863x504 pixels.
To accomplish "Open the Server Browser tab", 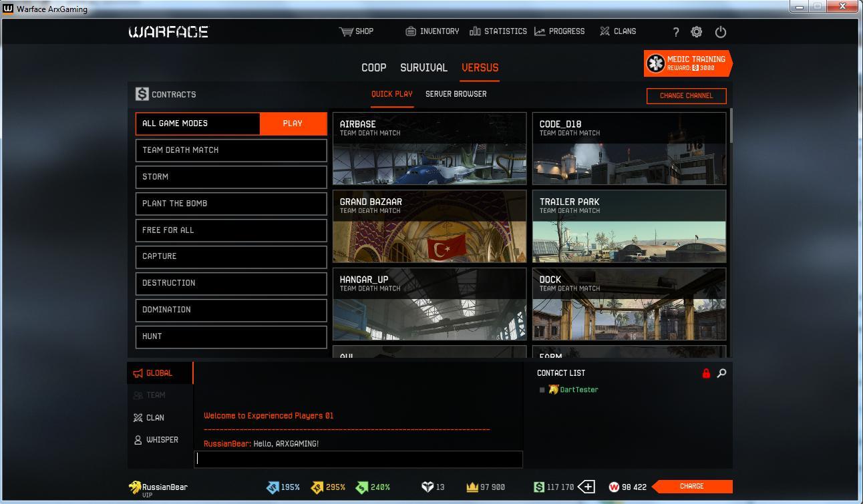I will tap(456, 94).
